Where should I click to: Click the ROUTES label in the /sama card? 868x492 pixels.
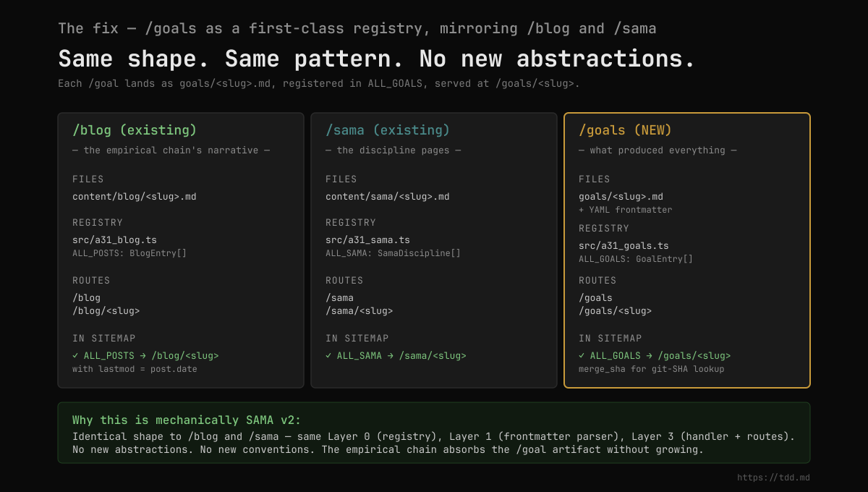(346, 281)
